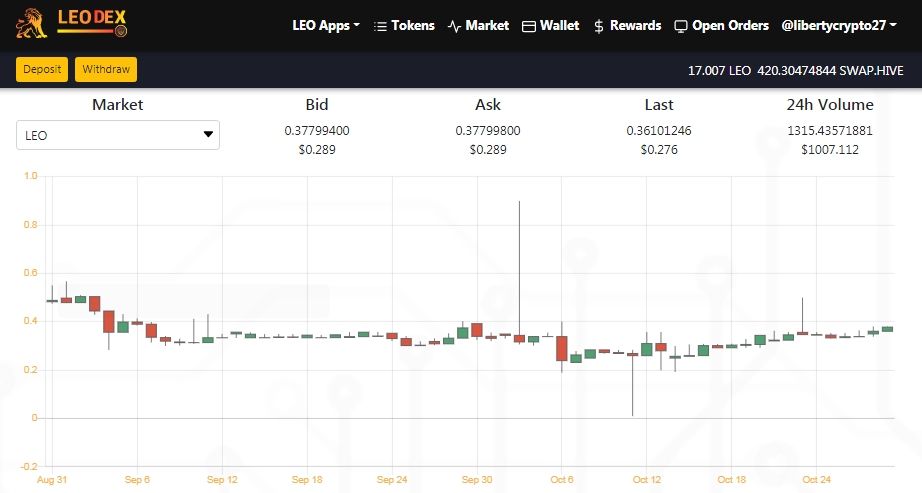
Task: Click the Rewards dollar icon
Action: coord(599,26)
